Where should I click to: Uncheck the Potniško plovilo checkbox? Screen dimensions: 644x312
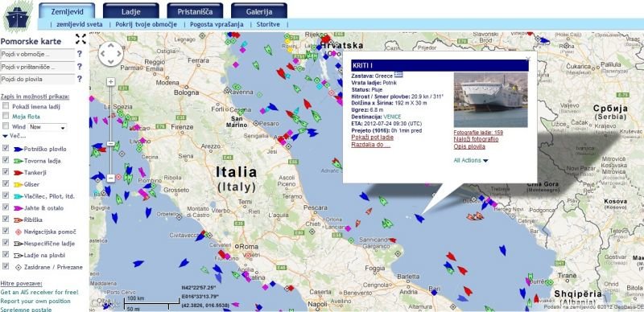coord(6,148)
